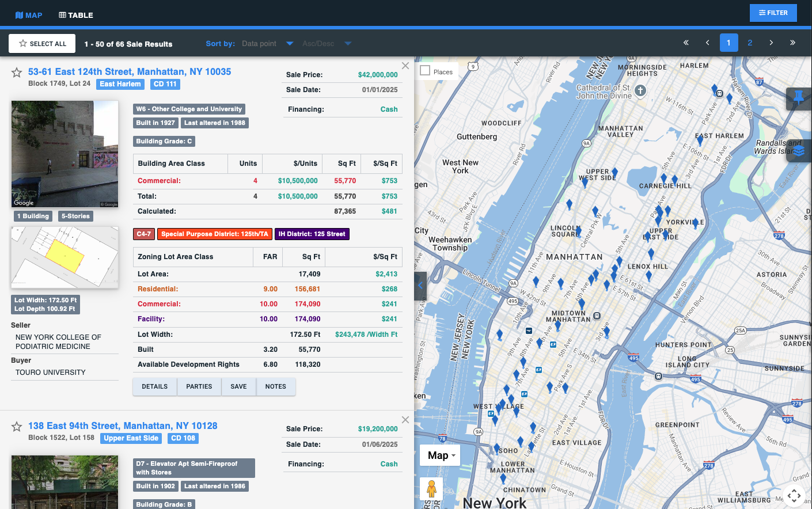Viewport: 812px width, 509px height.
Task: Star the 53-61 East 124th Street listing
Action: coord(17,73)
